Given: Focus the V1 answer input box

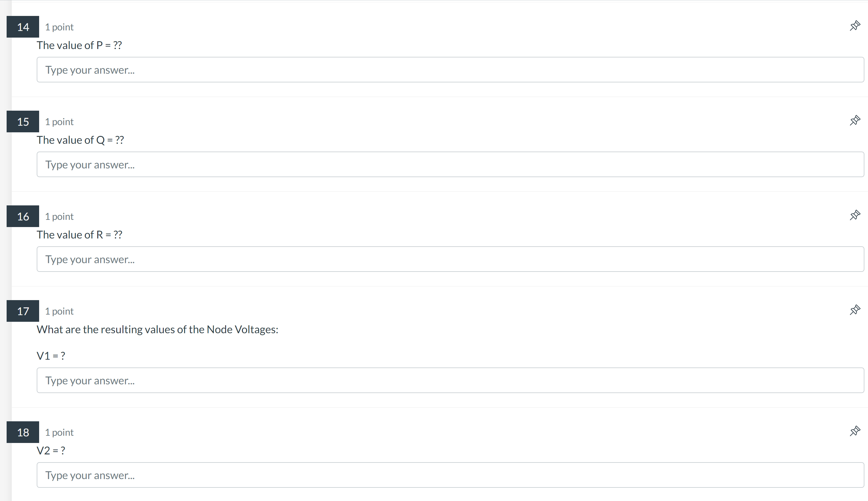Looking at the screenshot, I should click(450, 380).
